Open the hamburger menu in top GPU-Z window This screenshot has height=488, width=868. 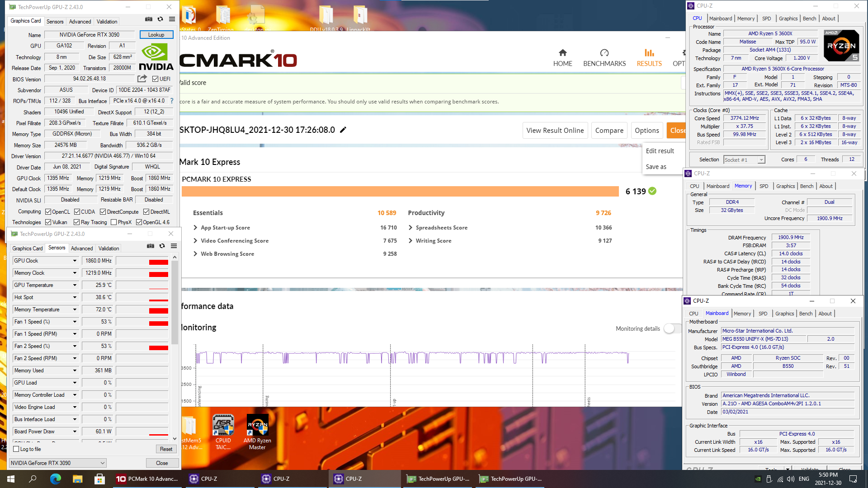coord(172,19)
